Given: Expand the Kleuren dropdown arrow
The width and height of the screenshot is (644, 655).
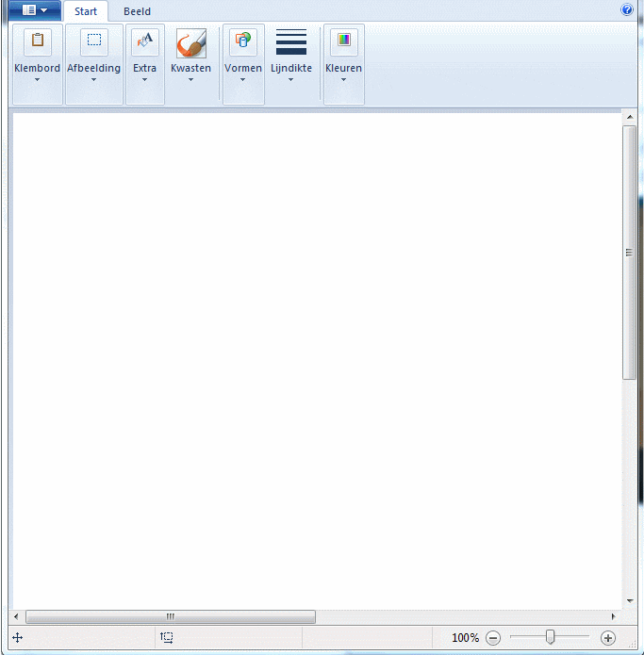Looking at the screenshot, I should tap(343, 80).
